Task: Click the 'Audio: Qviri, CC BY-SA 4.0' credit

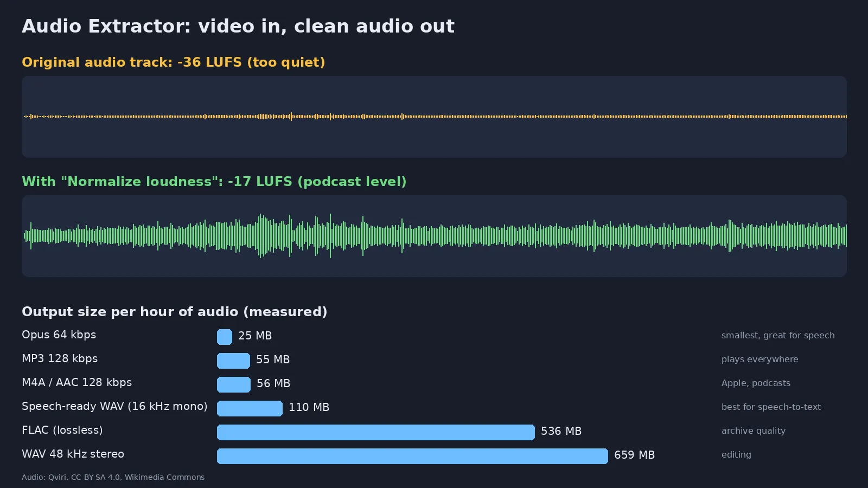Action: click(x=113, y=478)
